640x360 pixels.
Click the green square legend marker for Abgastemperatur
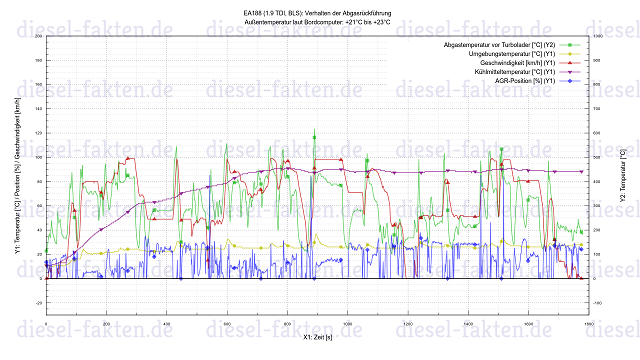[570, 45]
